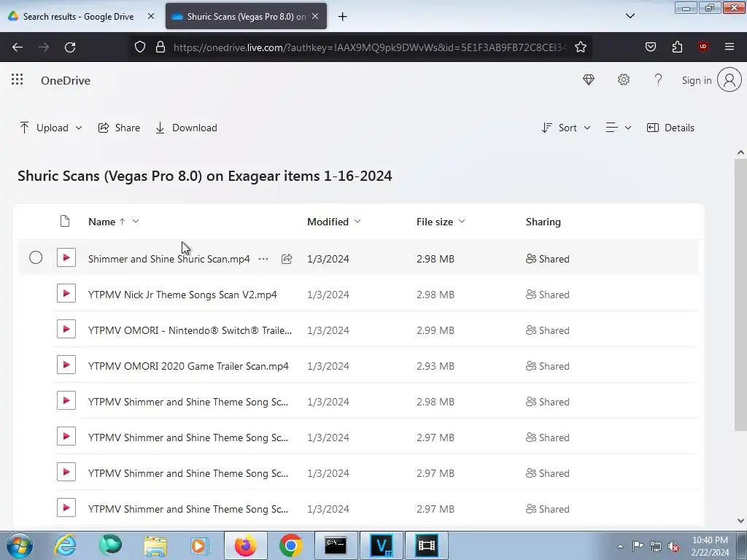Open Vegas Pro from the taskbar
Viewport: 747px width, 560px height.
[x=381, y=545]
